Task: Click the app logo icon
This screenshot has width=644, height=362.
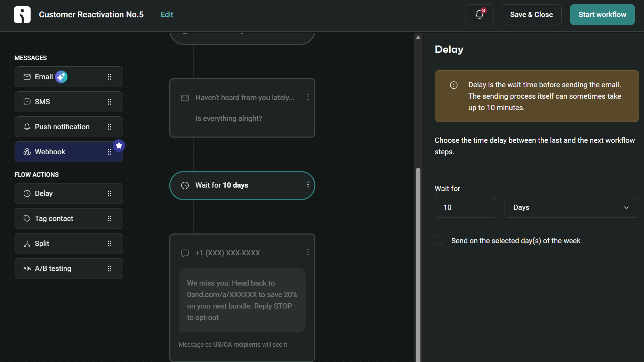Action: pyautogui.click(x=22, y=15)
